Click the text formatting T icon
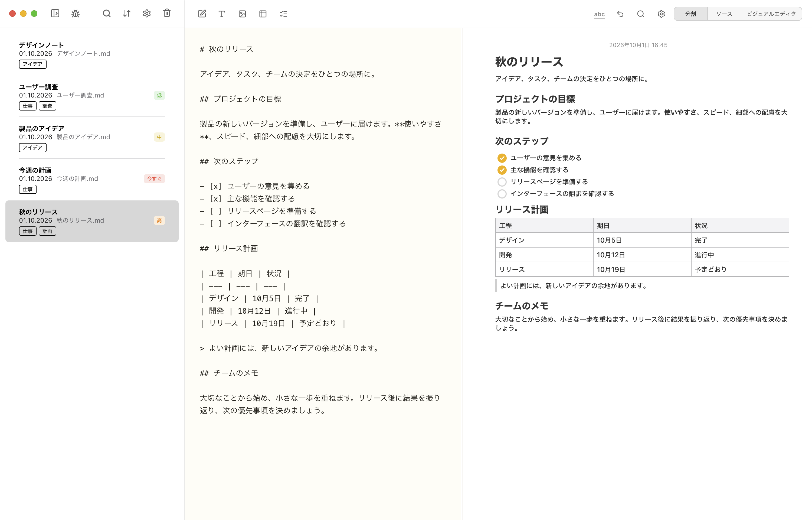 point(222,14)
